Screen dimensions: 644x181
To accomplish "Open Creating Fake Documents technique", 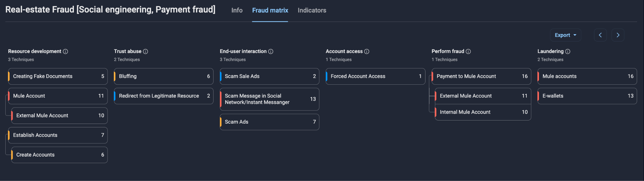I will [58, 76].
